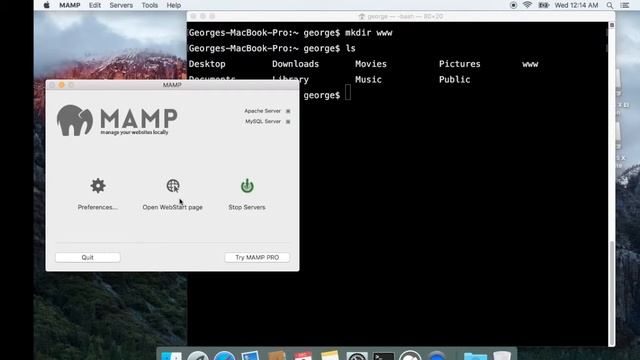Click the MAMP window title text

click(x=172, y=85)
